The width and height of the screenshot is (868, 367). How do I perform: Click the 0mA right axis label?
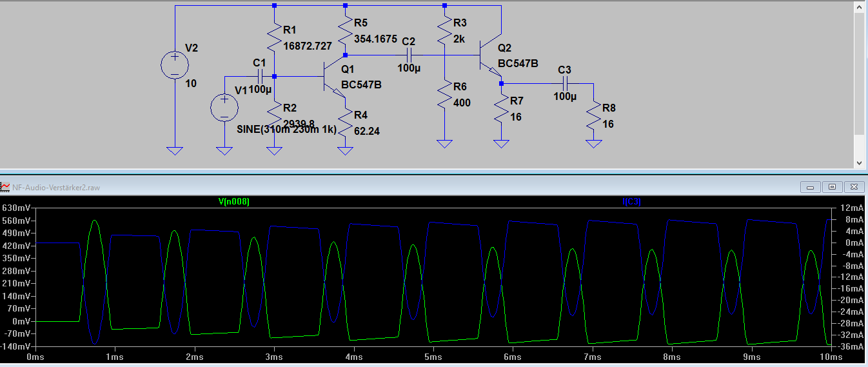click(853, 243)
